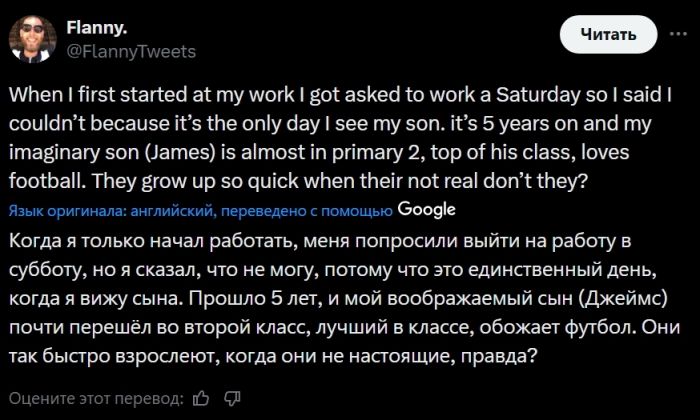Screen dimensions: 700x420
Task: Click the word (Джеймс) in the translation
Action: coord(612,300)
